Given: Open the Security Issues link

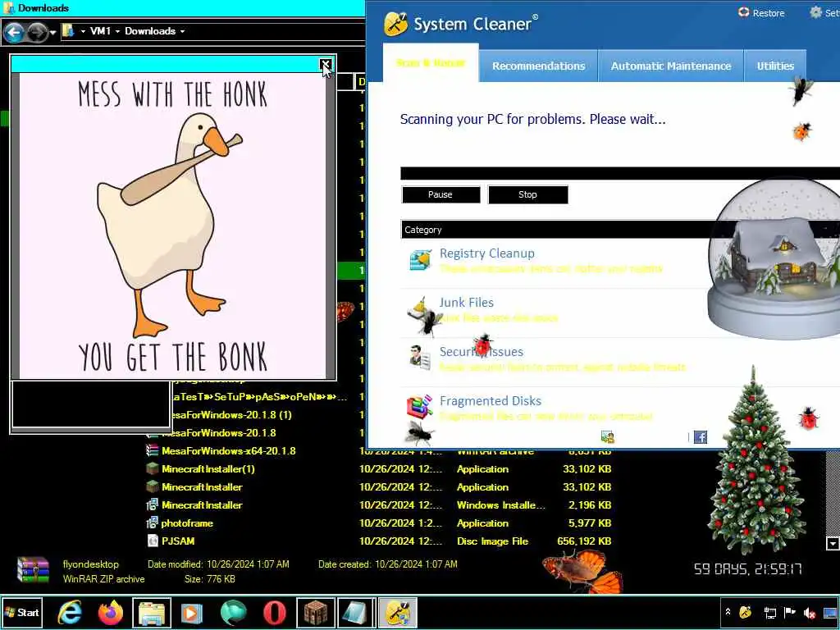Looking at the screenshot, I should coord(481,352).
